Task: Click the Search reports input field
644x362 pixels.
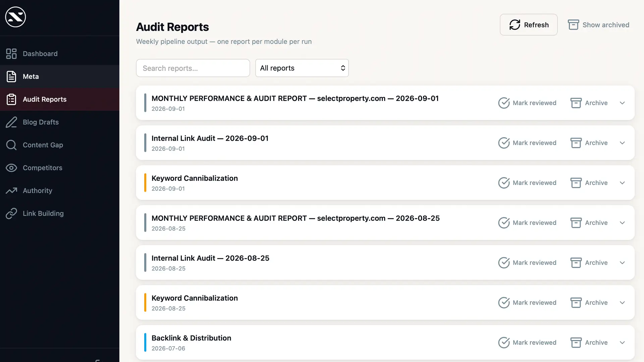Action: [193, 68]
